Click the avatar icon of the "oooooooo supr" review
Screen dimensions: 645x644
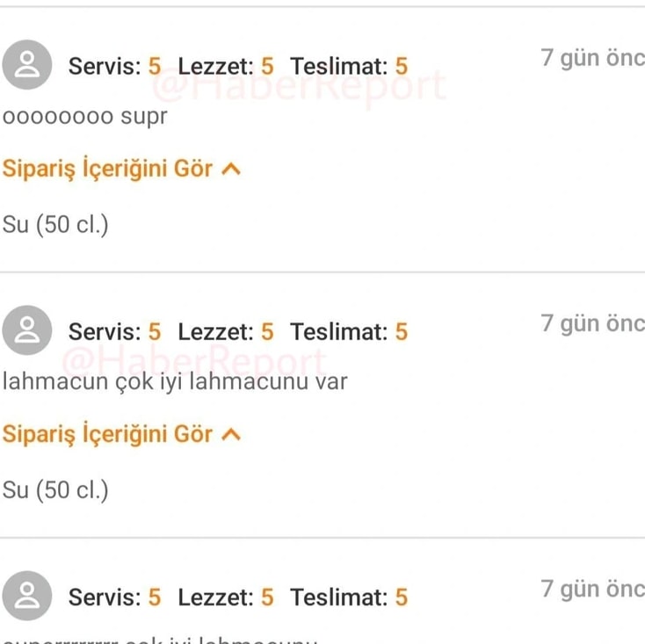pyautogui.click(x=27, y=65)
